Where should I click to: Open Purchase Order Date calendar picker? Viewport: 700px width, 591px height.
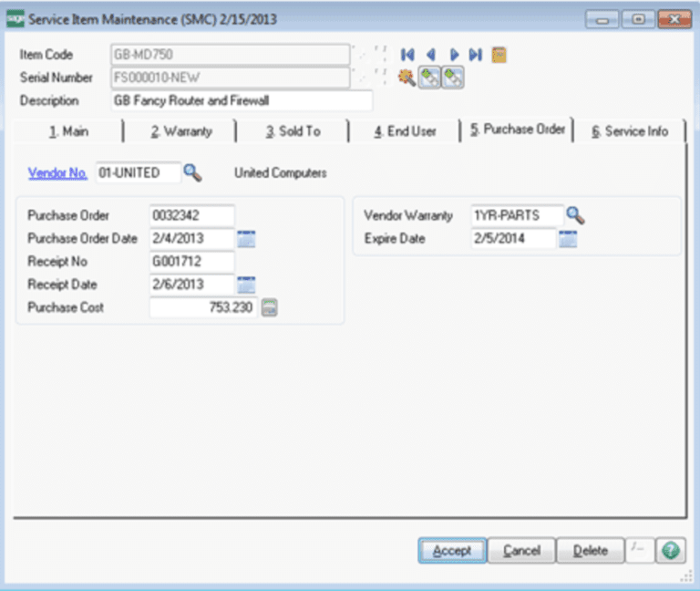[246, 239]
